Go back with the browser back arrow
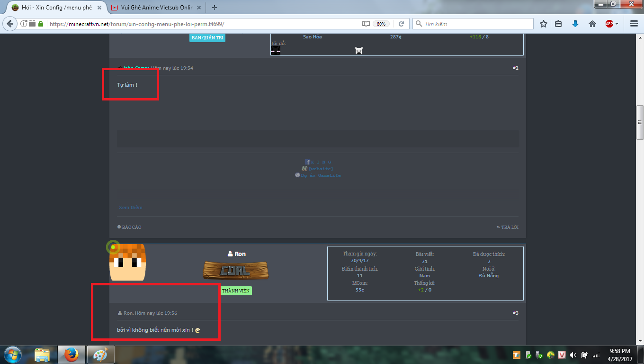 pyautogui.click(x=10, y=24)
